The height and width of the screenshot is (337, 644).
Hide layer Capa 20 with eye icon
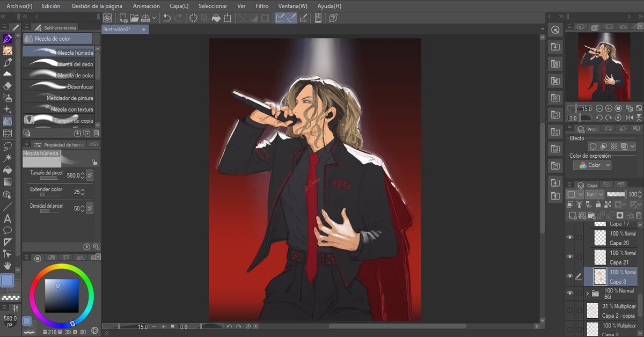[x=570, y=237]
